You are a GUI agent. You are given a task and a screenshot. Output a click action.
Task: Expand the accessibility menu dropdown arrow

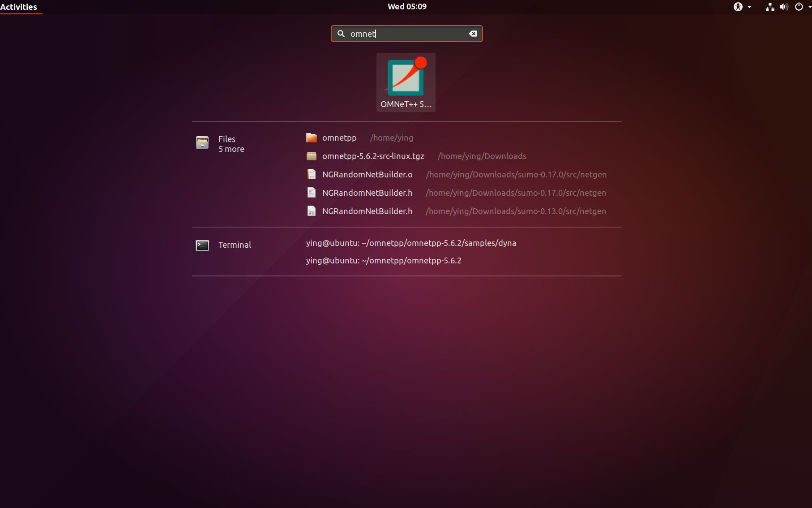749,7
